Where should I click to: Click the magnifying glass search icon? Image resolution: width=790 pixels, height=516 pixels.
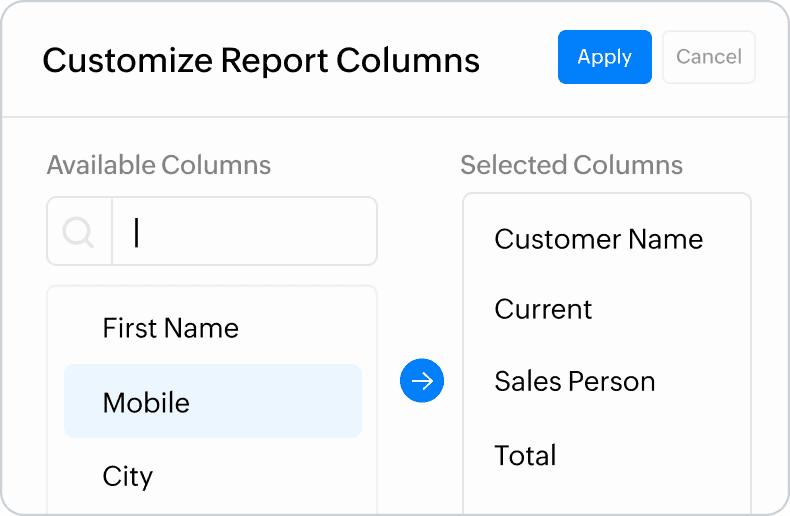click(x=79, y=232)
